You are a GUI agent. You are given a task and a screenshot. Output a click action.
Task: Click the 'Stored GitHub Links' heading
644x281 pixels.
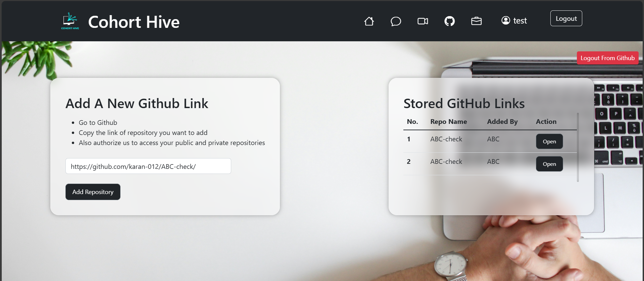(464, 103)
